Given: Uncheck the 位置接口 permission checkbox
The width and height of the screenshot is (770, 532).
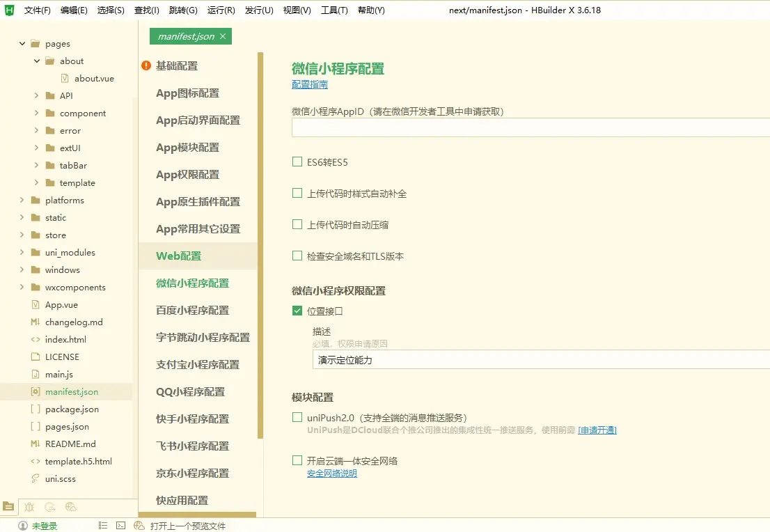Looking at the screenshot, I should coord(297,311).
